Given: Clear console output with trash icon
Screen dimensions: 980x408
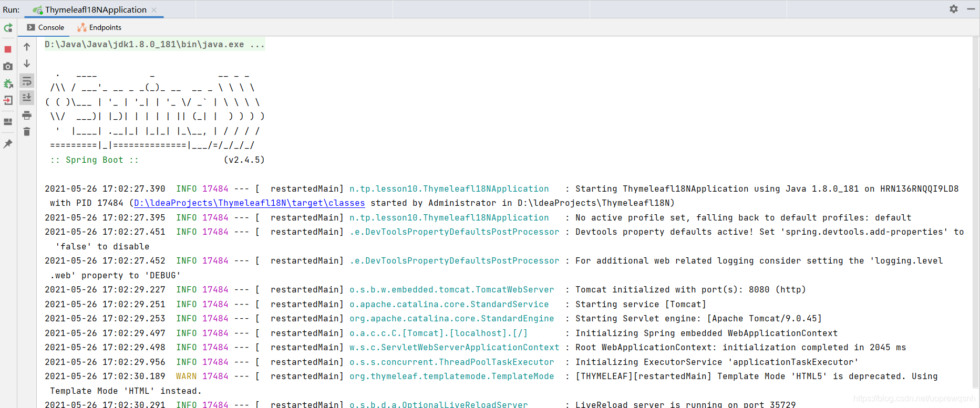Looking at the screenshot, I should 27,132.
